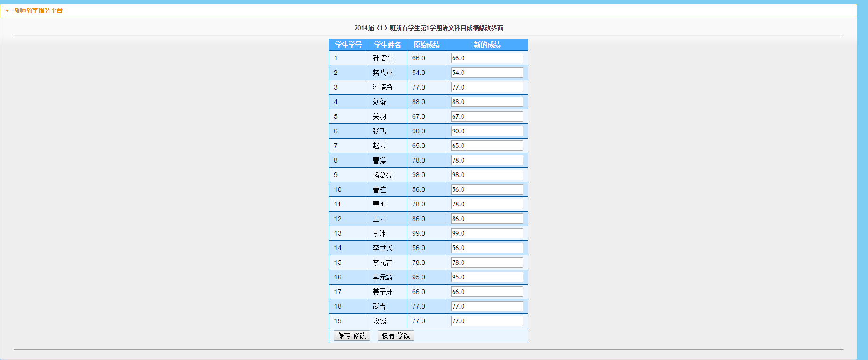Click new score field for 王云
The height and width of the screenshot is (360, 868).
(487, 219)
